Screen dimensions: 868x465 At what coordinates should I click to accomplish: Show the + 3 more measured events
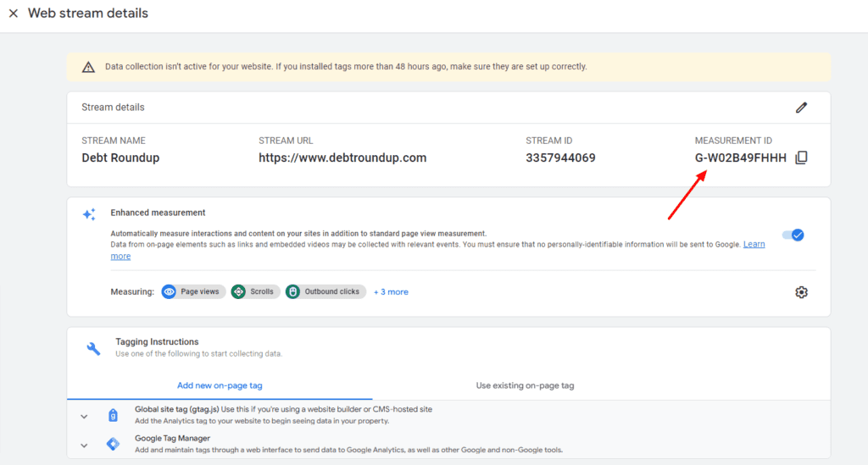[x=391, y=292]
